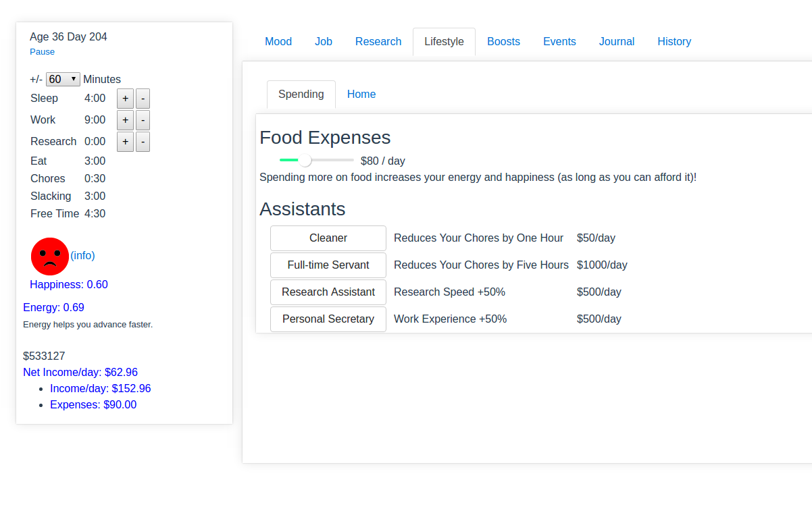This screenshot has height=511, width=812.
Task: Hire the Cleaner assistant
Action: click(328, 238)
